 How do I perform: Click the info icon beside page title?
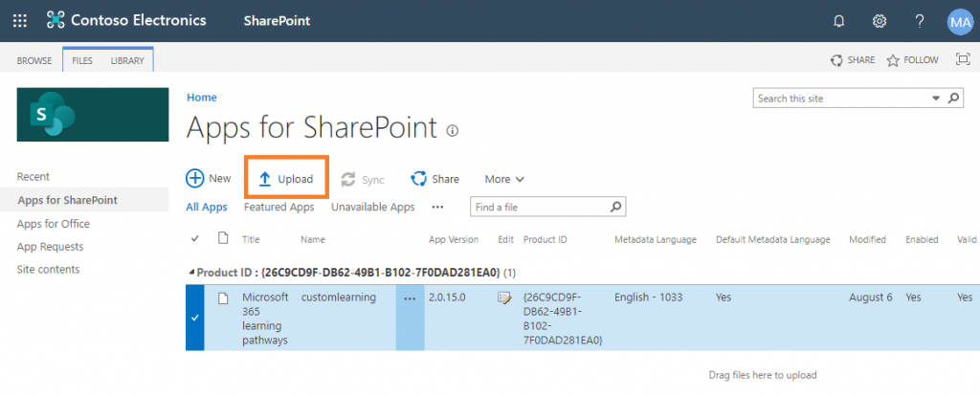tap(453, 131)
